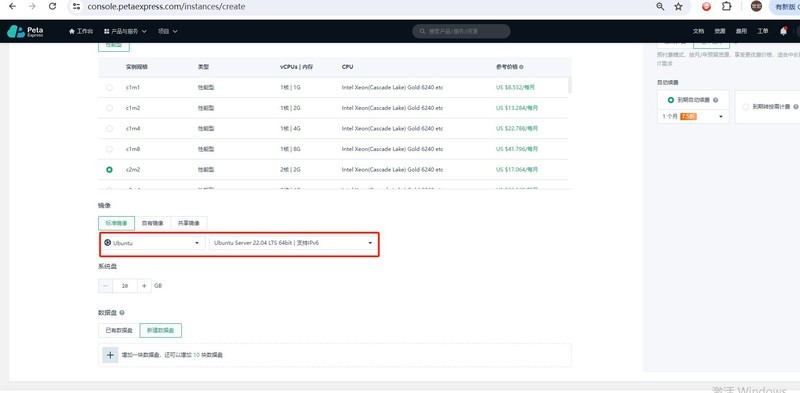Image resolution: width=800 pixels, height=393 pixels.
Task: Open notifications bell icon
Action: [x=783, y=31]
